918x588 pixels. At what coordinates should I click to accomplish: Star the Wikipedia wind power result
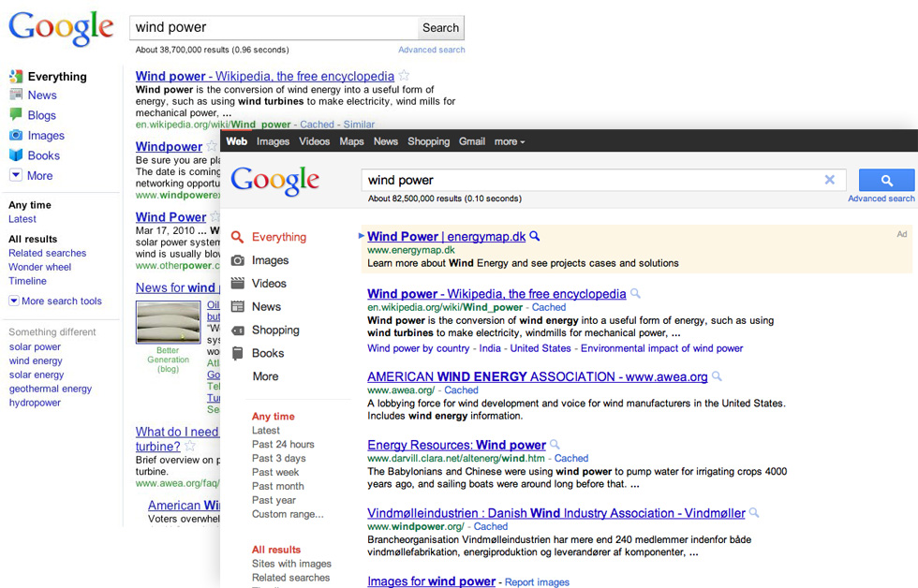(405, 76)
